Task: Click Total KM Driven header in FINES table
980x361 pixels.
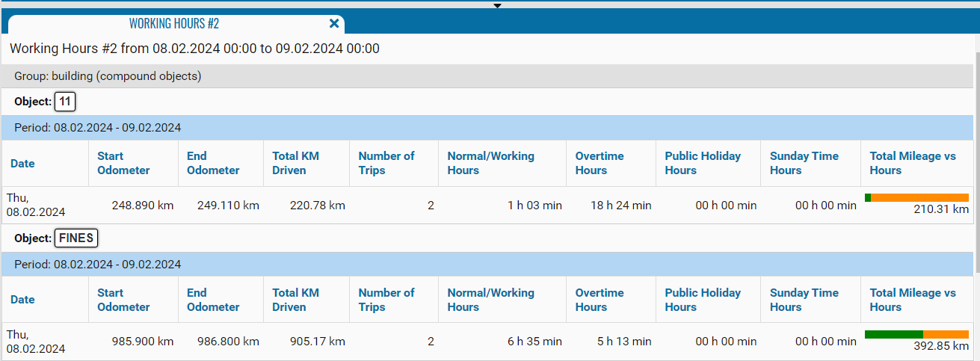Action: point(295,300)
